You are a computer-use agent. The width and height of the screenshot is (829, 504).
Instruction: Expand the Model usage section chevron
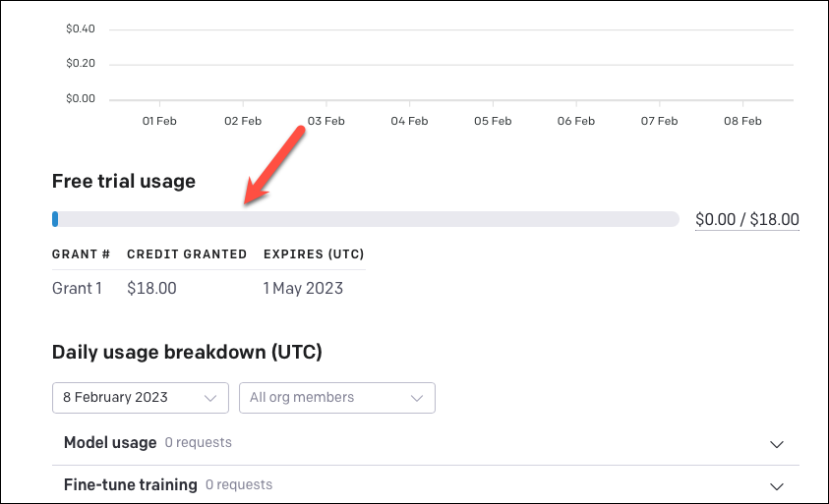tap(776, 444)
